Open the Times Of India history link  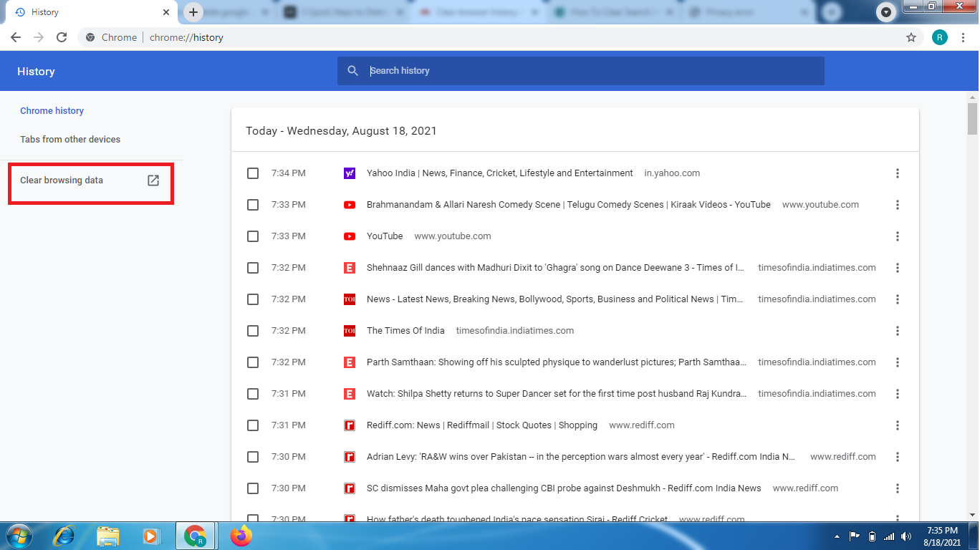point(405,331)
